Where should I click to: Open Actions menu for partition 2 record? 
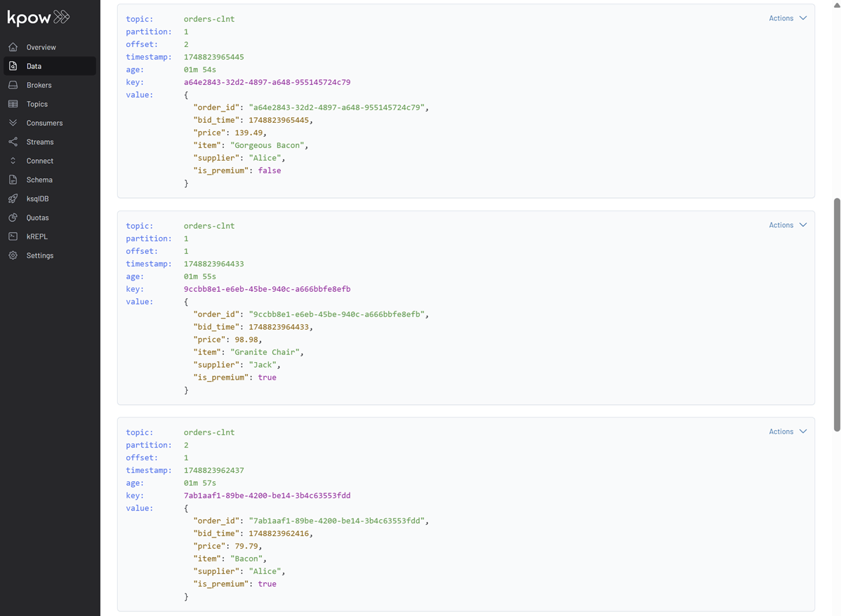point(787,431)
